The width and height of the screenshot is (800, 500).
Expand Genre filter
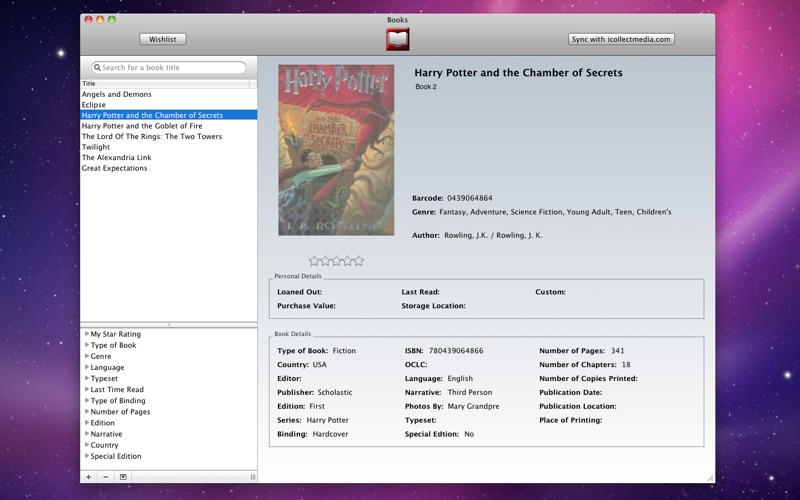point(87,356)
